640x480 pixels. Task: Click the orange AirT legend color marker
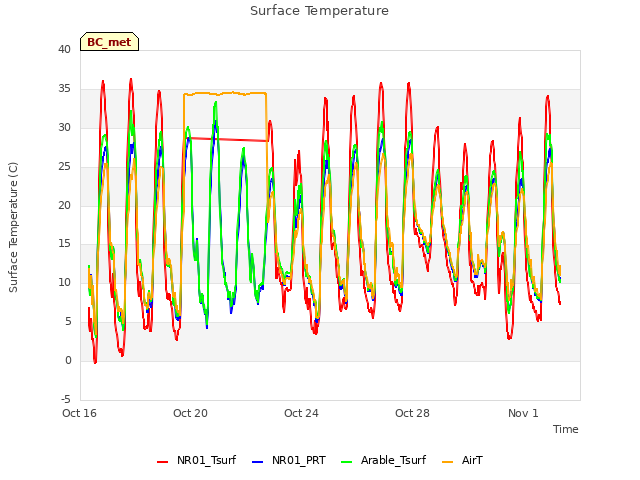(x=447, y=462)
